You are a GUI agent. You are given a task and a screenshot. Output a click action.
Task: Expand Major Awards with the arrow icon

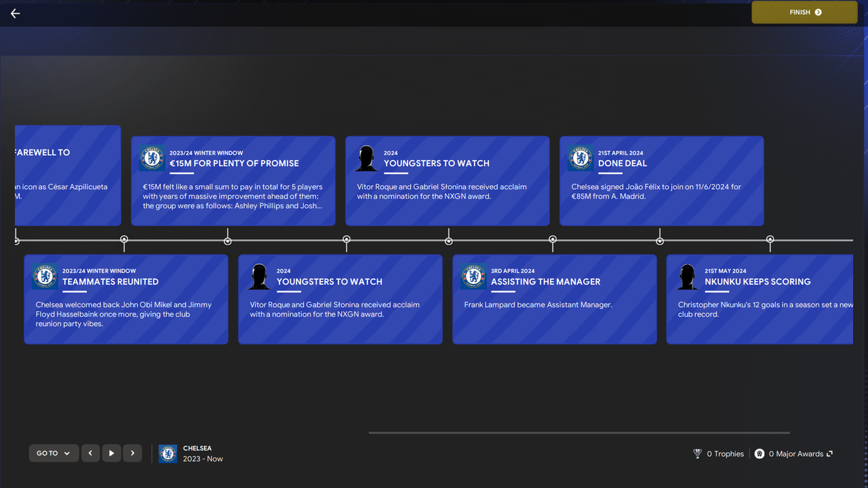coord(829,454)
